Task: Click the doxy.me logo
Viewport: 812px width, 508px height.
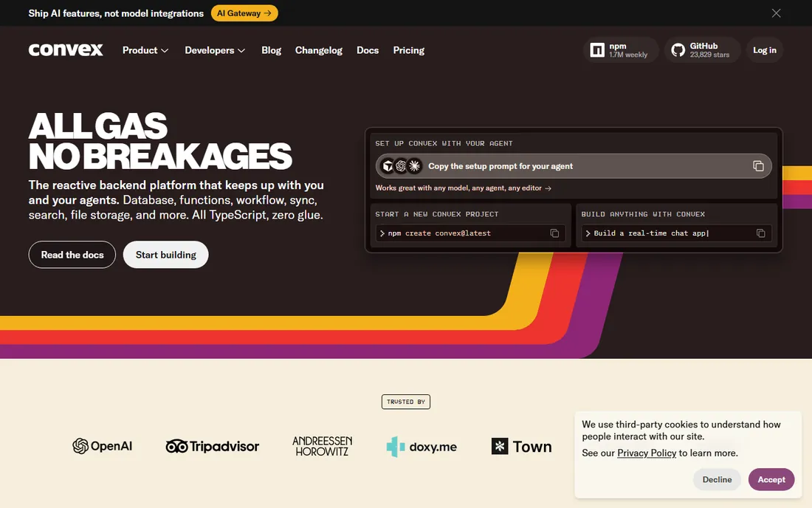Action: tap(422, 447)
